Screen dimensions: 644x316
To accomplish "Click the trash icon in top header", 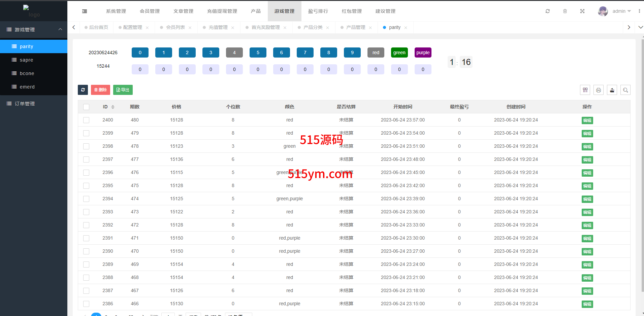I will (565, 11).
